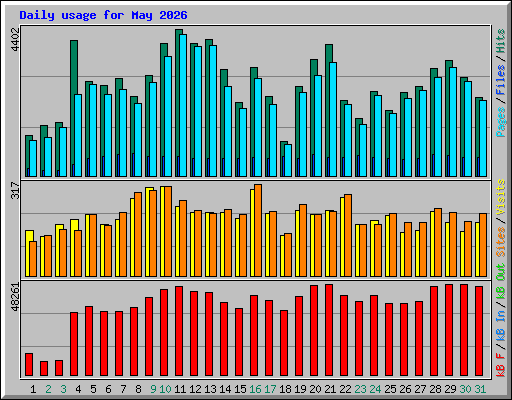Click the day 29 axis label

pyautogui.click(x=450, y=389)
